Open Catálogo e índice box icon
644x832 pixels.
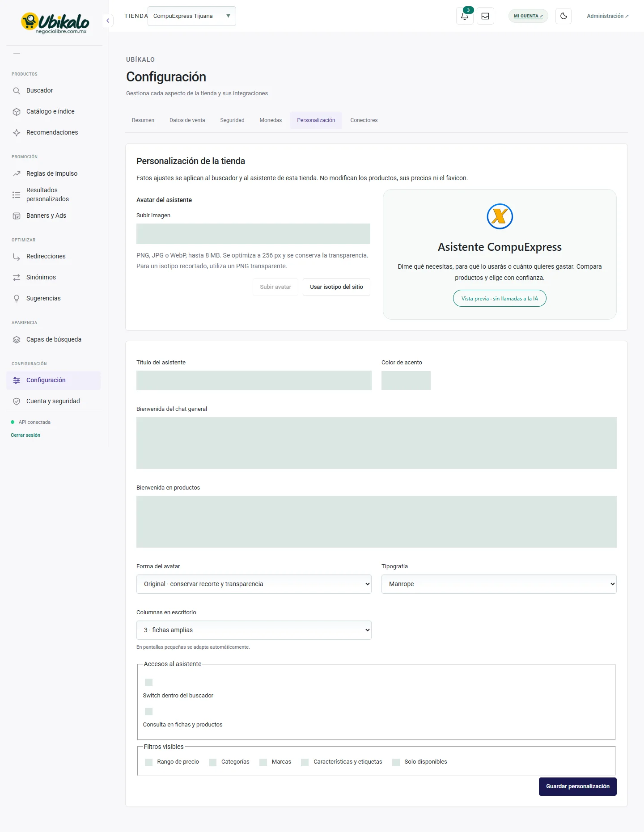[17, 112]
